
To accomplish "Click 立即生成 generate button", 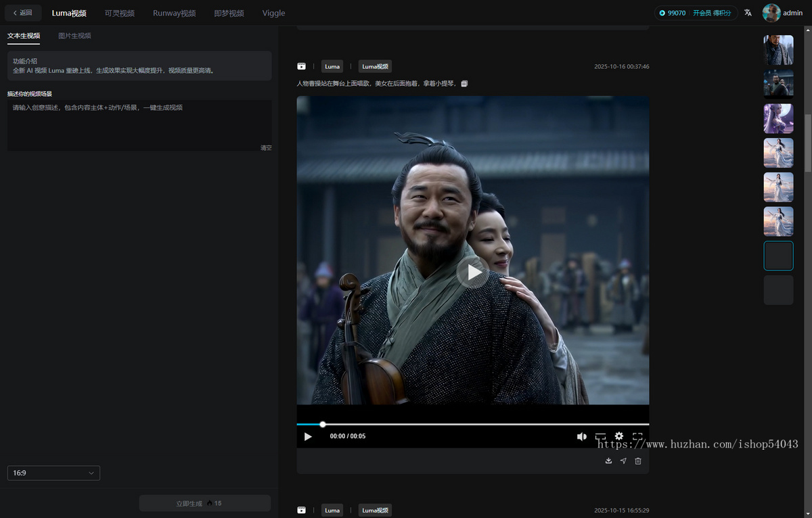I will 204,503.
